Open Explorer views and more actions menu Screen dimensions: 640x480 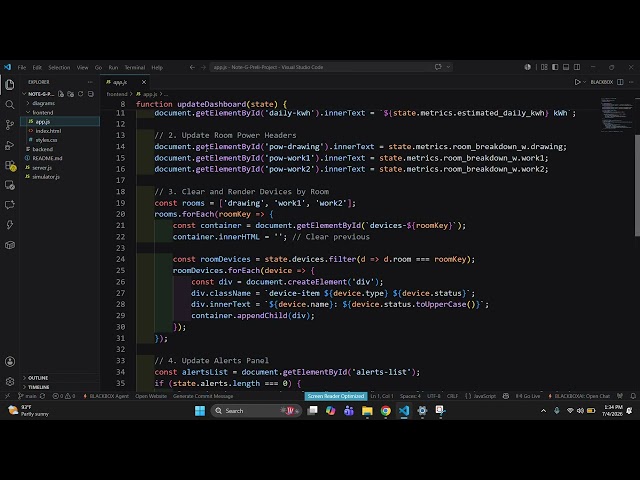90,82
